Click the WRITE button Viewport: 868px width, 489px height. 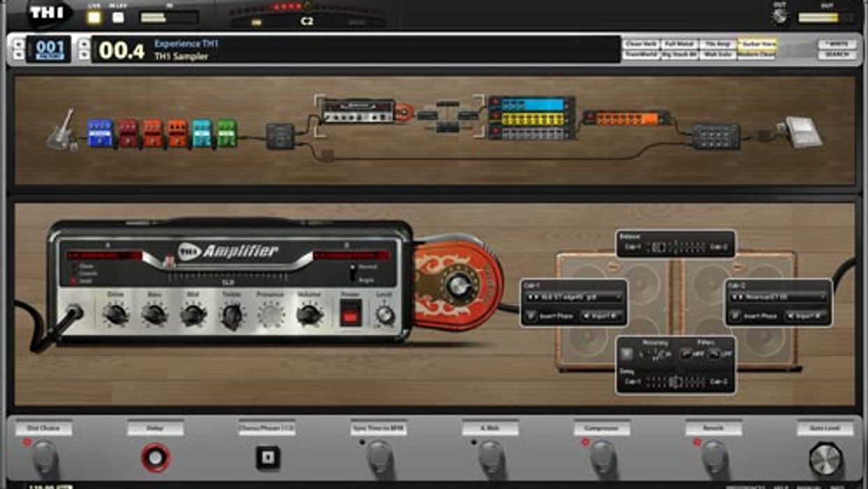(x=838, y=43)
